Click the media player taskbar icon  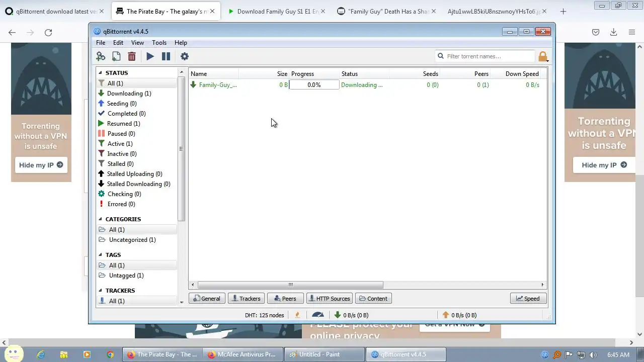tap(87, 354)
